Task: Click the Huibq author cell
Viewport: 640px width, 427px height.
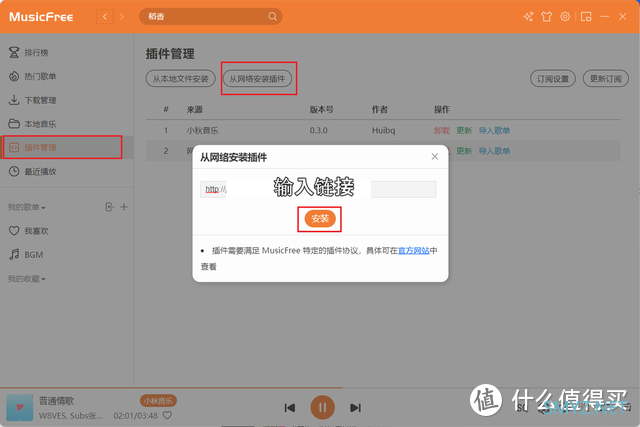Action: click(x=383, y=131)
